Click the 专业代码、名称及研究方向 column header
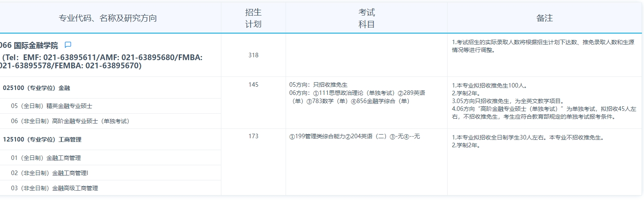This screenshot has width=644, height=200. pyautogui.click(x=108, y=18)
